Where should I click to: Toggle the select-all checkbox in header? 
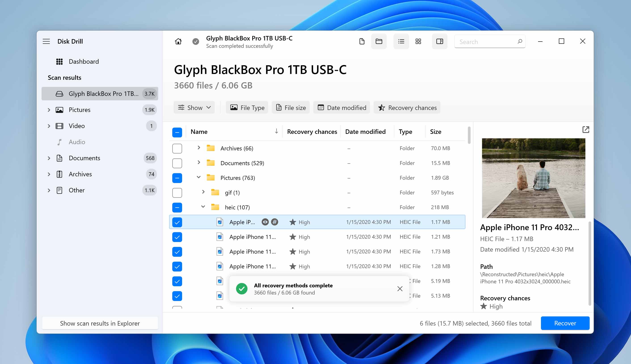pos(177,132)
